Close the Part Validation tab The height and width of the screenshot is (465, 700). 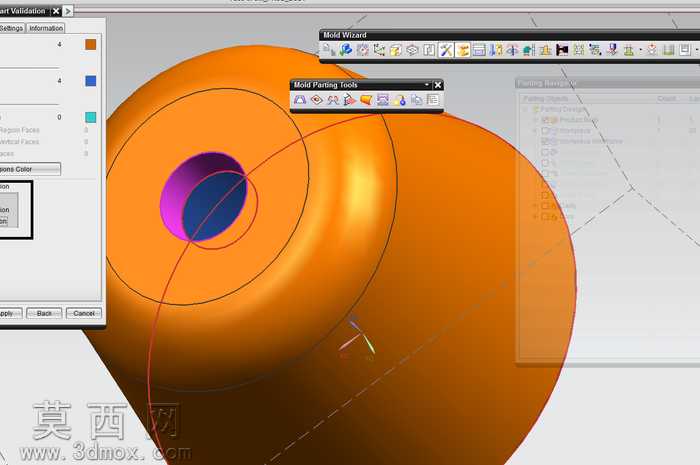coord(56,11)
